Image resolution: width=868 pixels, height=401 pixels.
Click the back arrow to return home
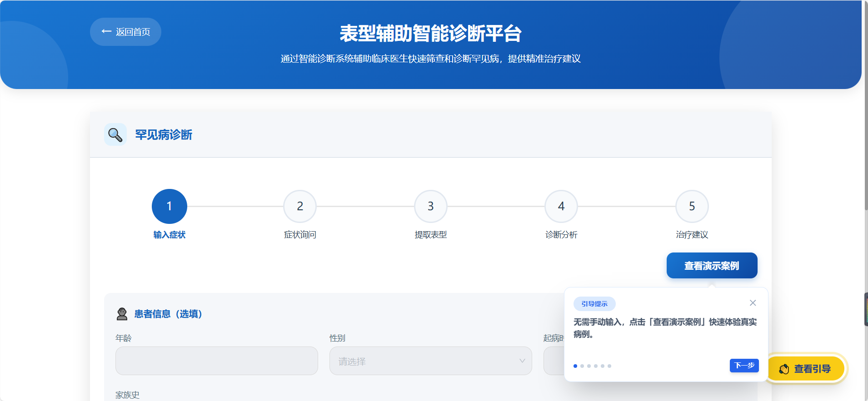106,31
